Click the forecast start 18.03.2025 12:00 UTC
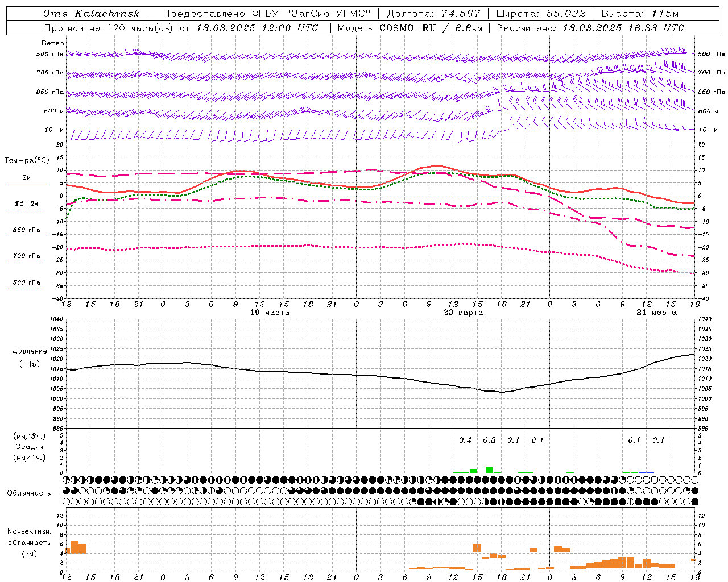Viewport: 728px width, 582px height. 258,28
